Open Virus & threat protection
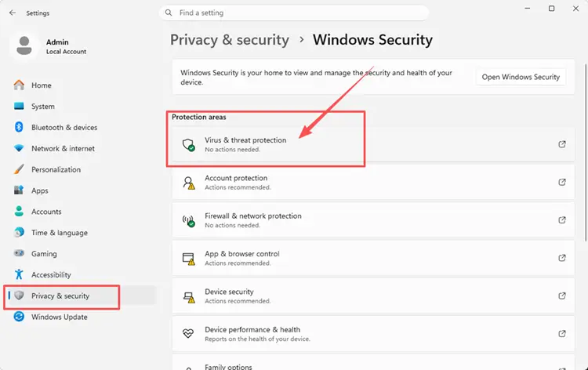 point(373,144)
